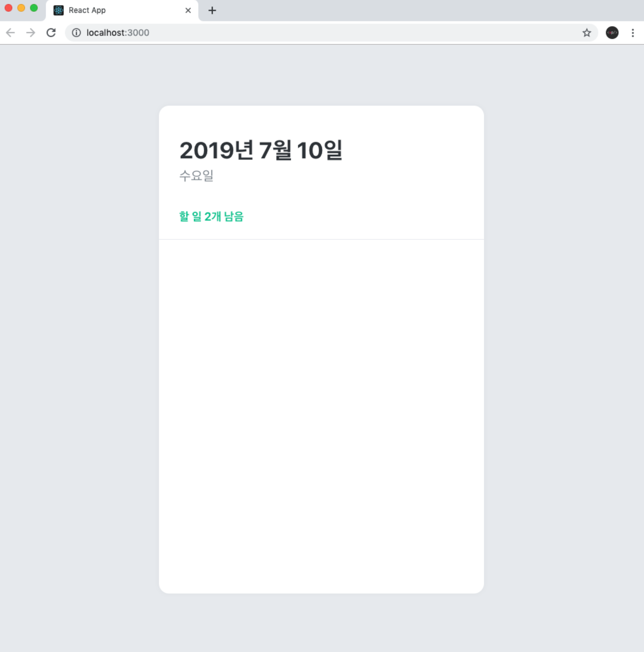
Task: Click the green 할 일 2개 남음 text
Action: pos(211,216)
